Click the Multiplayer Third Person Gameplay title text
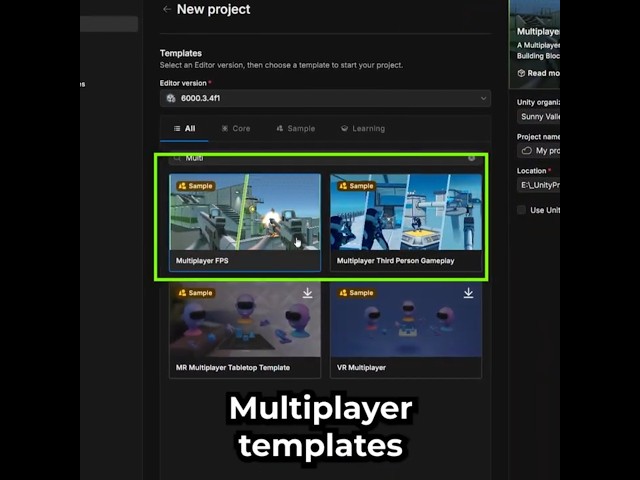640x480 pixels. click(x=396, y=261)
